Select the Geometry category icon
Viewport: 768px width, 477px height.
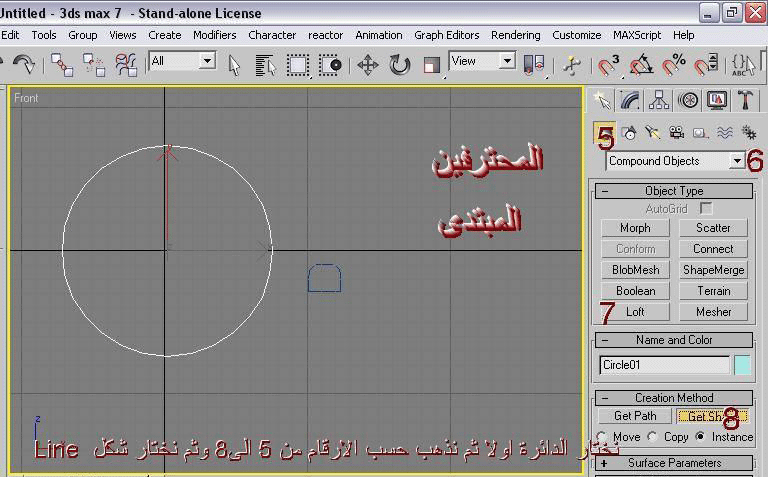click(x=604, y=134)
